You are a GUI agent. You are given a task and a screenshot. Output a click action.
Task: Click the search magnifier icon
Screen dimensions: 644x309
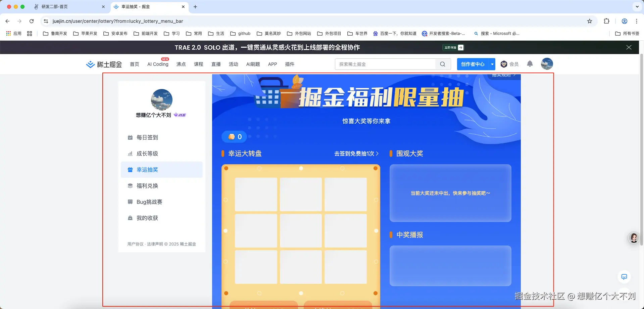pos(442,64)
